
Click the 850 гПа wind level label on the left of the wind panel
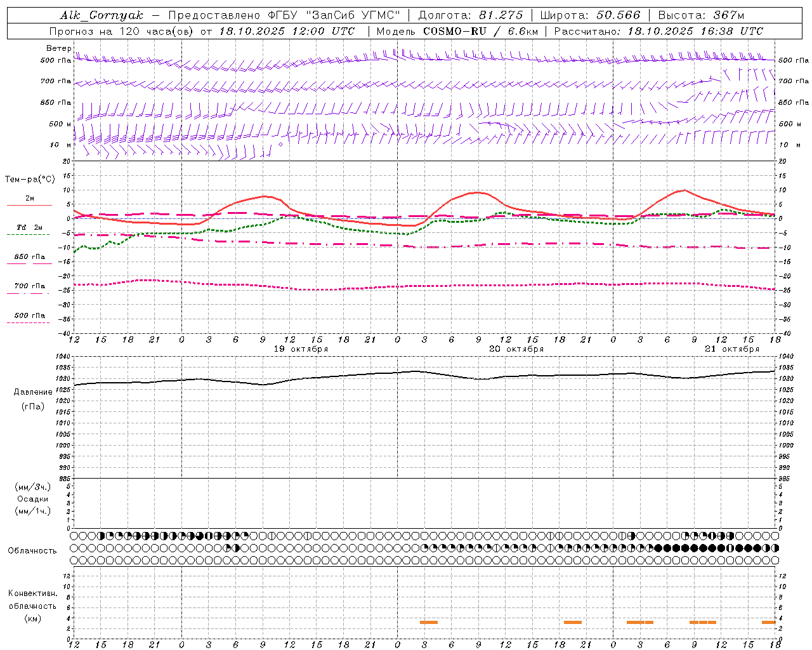(56, 102)
